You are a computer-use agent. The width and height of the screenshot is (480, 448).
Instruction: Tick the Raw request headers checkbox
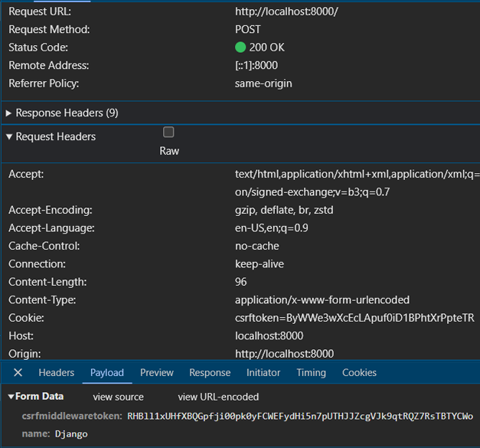[168, 132]
